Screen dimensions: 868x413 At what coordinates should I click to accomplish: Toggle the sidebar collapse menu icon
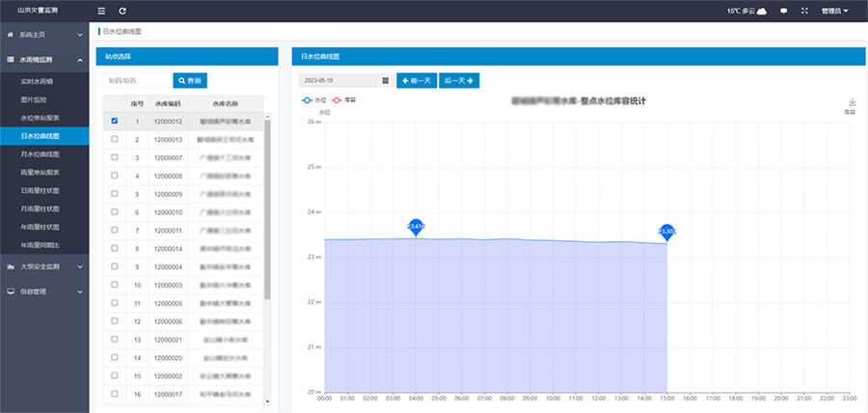[102, 11]
